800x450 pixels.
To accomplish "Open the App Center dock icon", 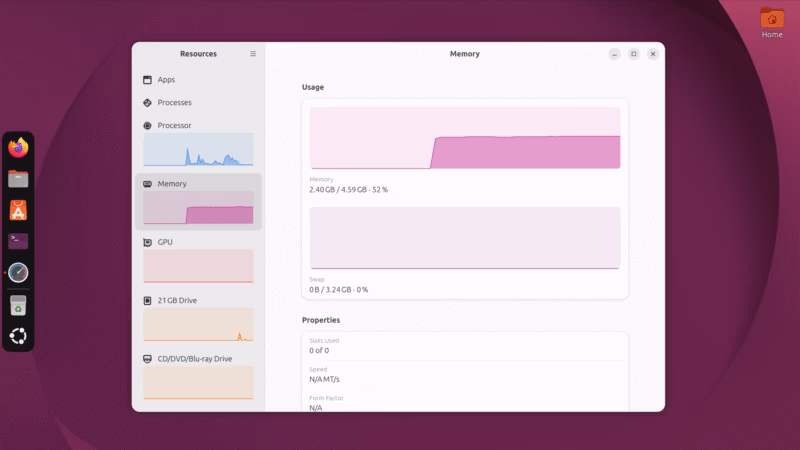I will (18, 210).
